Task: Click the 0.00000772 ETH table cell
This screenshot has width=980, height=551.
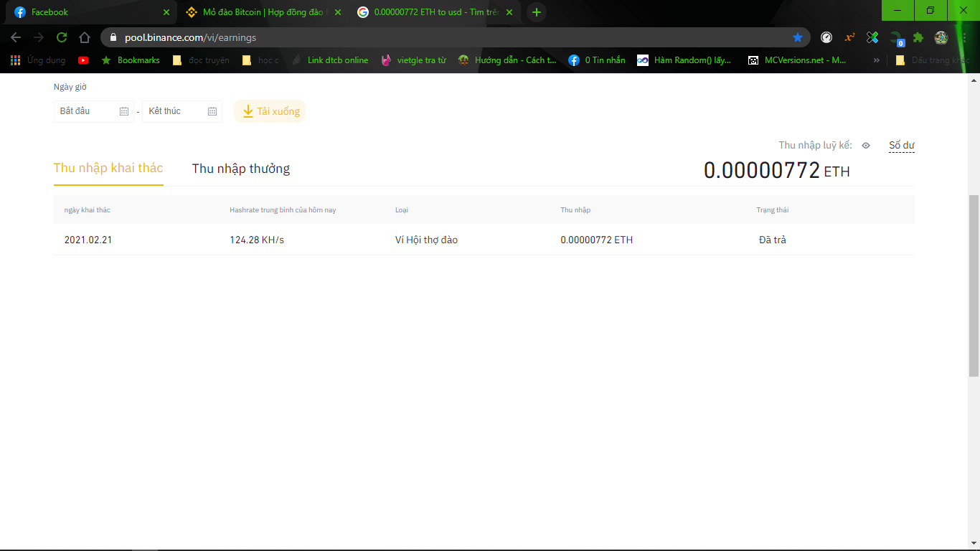Action: click(x=597, y=240)
